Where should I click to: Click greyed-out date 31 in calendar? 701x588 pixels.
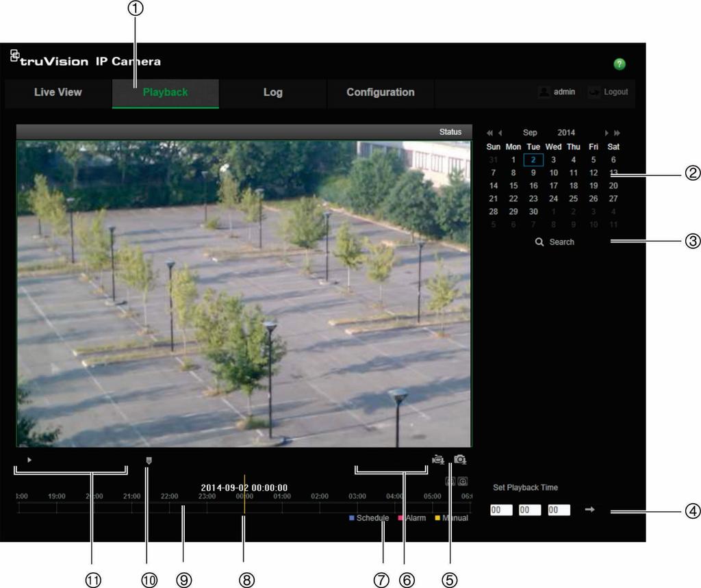tap(494, 159)
